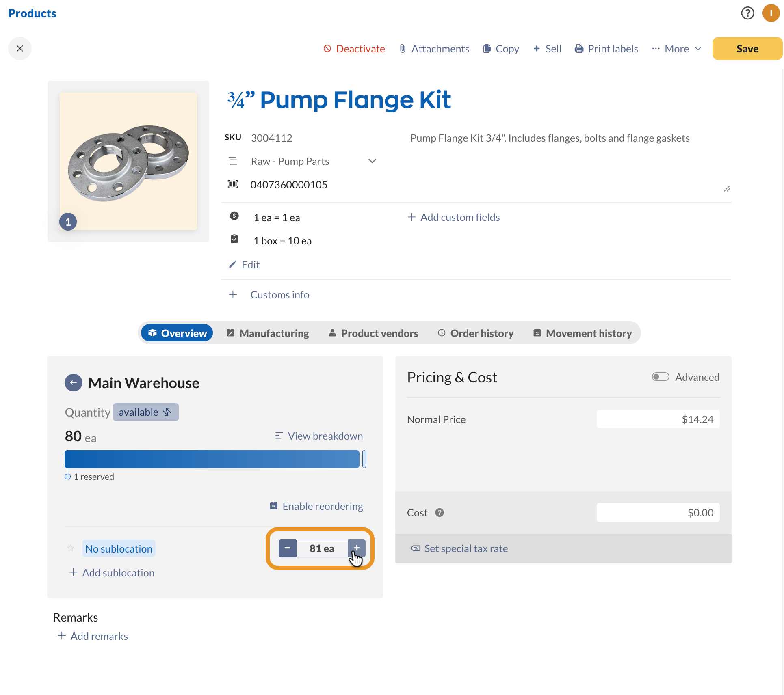Viewport: 784px width, 695px height.
Task: Click the 81 ea quantity field
Action: tap(322, 548)
